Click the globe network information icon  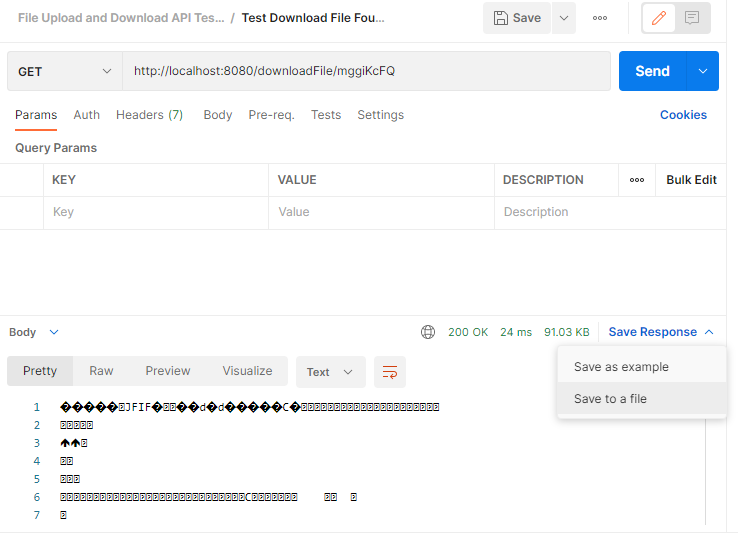click(x=428, y=332)
